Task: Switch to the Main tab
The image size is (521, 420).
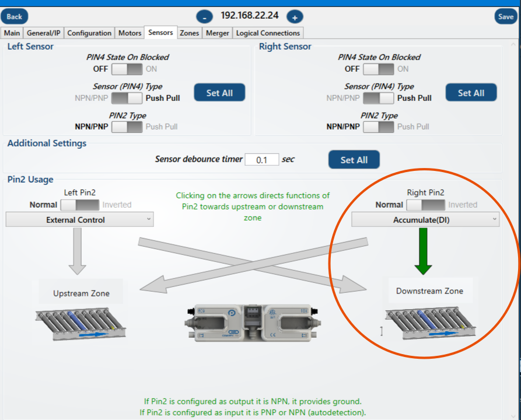Action: [12, 33]
